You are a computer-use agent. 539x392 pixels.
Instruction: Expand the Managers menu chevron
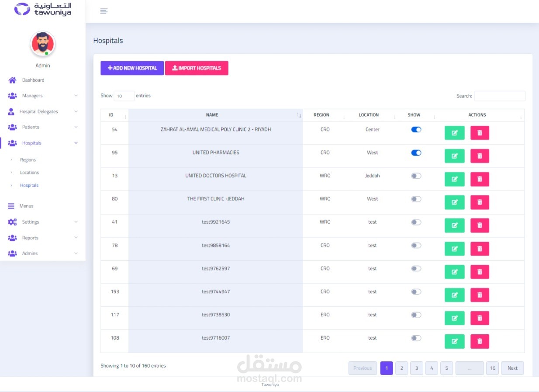[76, 96]
